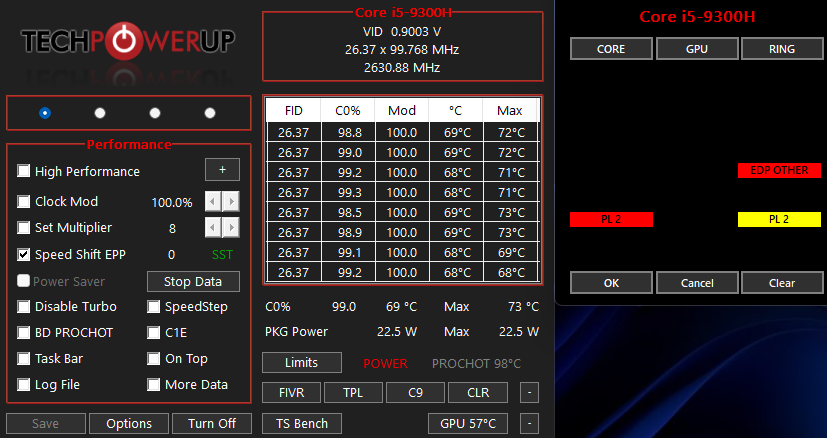Click GPU header in Limits window
827x438 pixels.
tap(697, 49)
